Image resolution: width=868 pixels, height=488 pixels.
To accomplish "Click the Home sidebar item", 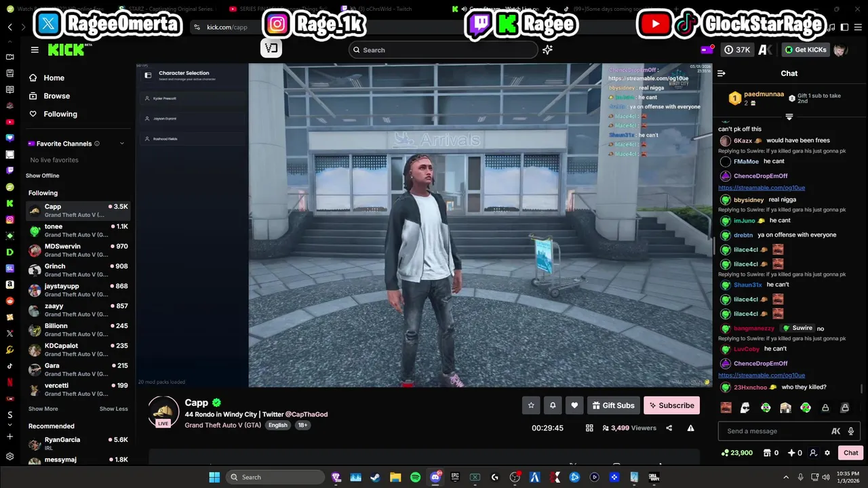I will click(x=54, y=78).
